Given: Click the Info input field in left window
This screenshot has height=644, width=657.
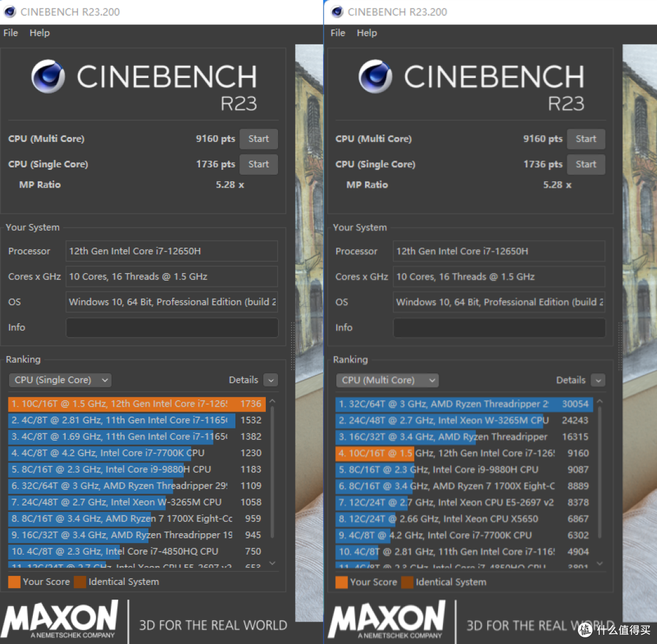Looking at the screenshot, I should click(172, 327).
